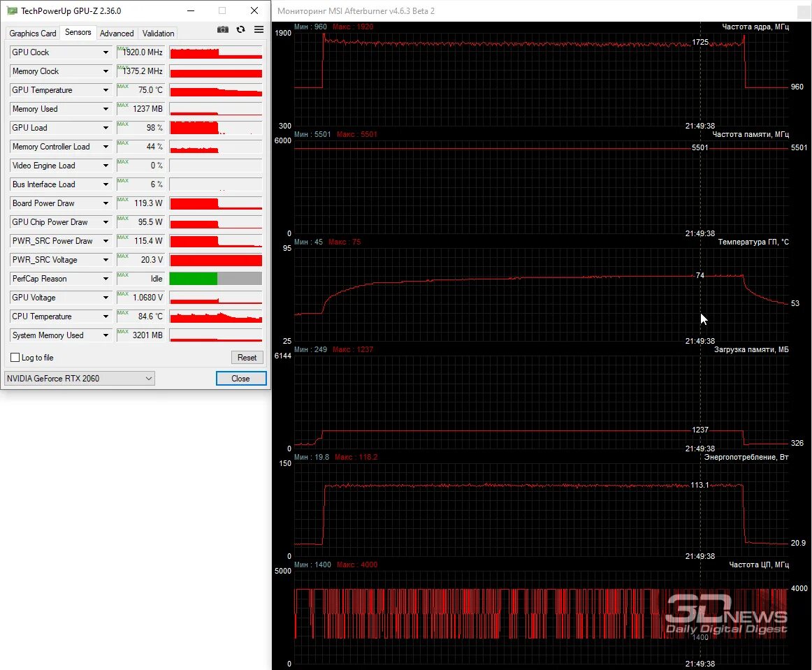Open the GPU Chip Power Draw dropdown

click(106, 223)
